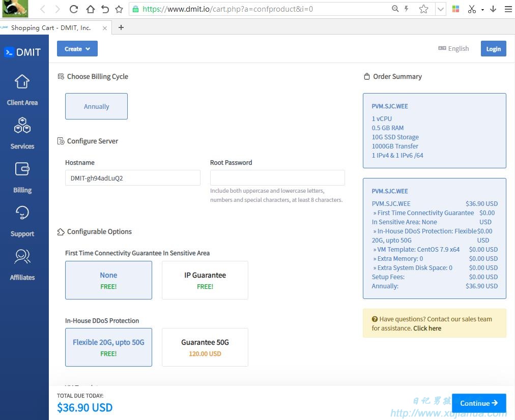Click the Configurable Options heading
The image size is (515, 420).
point(99,232)
